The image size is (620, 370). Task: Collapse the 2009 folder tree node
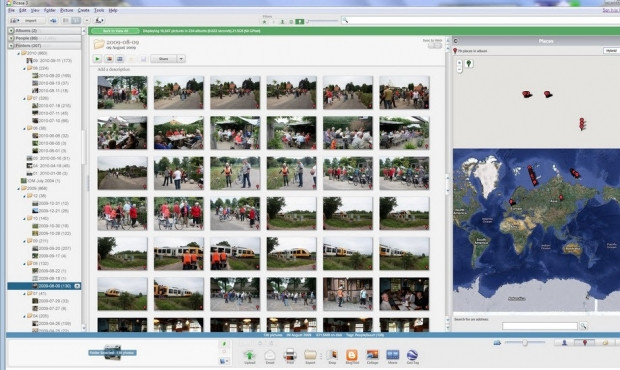point(19,189)
